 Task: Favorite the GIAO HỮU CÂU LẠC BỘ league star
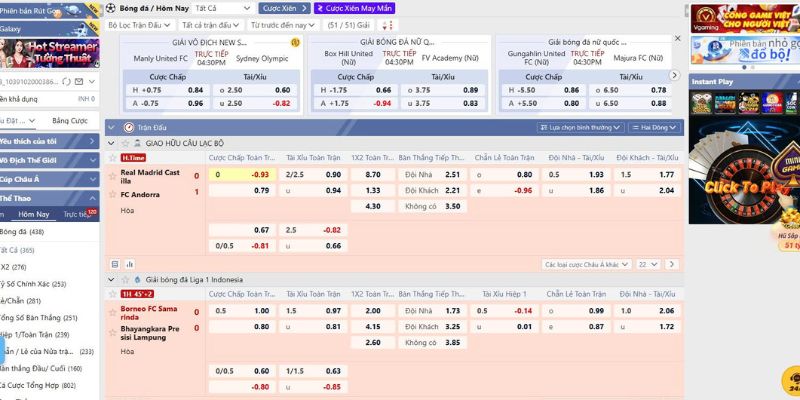click(125, 143)
